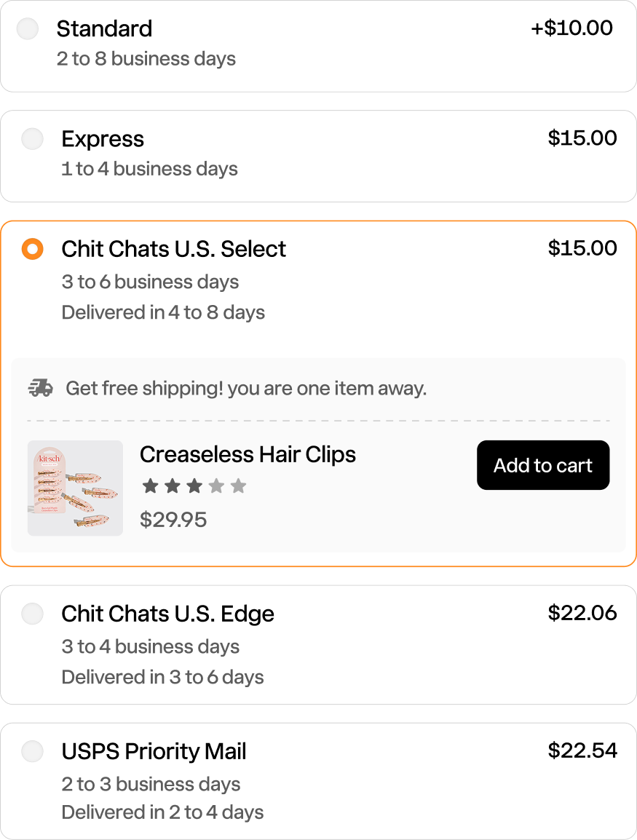637x840 pixels.
Task: Click the dashed divider in the promo card
Action: pyautogui.click(x=318, y=420)
